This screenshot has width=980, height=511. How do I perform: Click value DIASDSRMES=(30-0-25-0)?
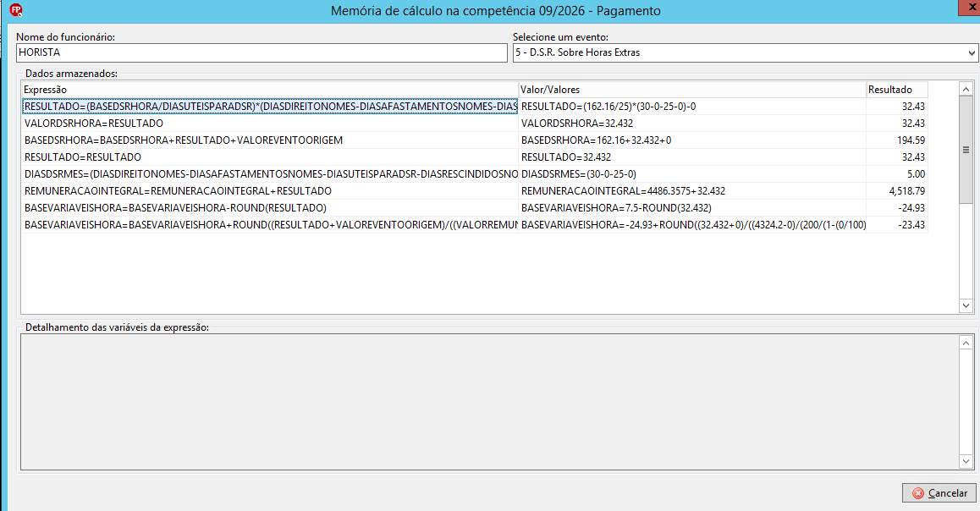(x=579, y=174)
